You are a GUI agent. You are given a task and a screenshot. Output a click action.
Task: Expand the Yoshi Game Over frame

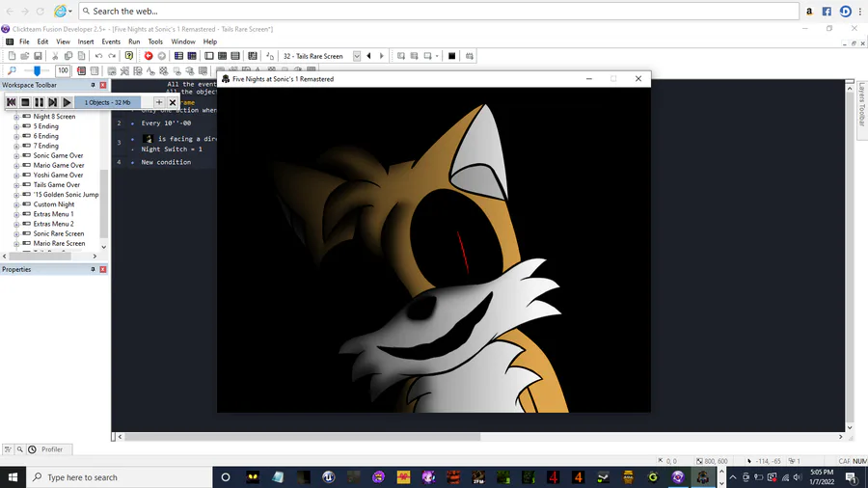(x=16, y=176)
